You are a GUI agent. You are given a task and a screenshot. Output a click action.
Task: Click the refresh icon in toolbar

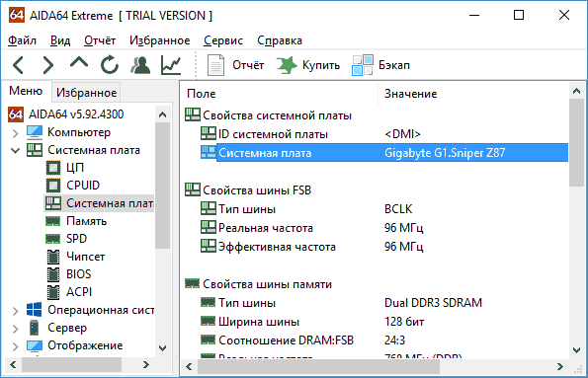coord(110,65)
